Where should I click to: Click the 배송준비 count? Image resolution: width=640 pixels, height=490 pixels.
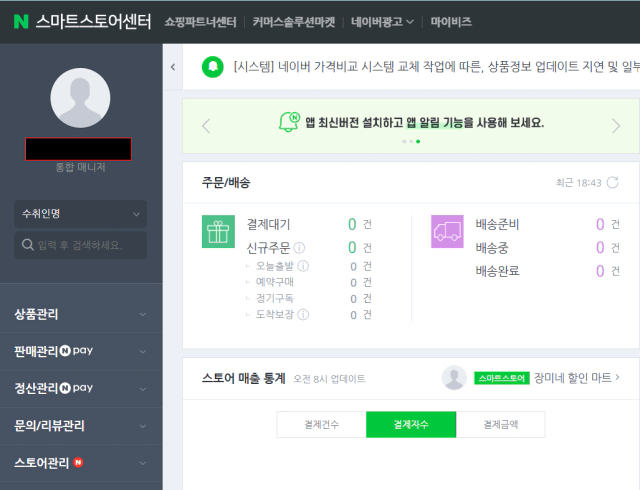coord(600,224)
